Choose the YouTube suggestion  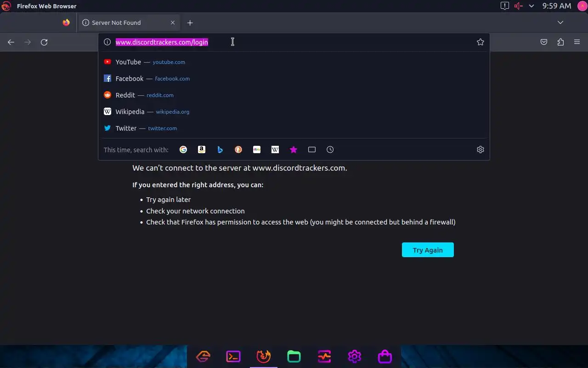(x=294, y=62)
